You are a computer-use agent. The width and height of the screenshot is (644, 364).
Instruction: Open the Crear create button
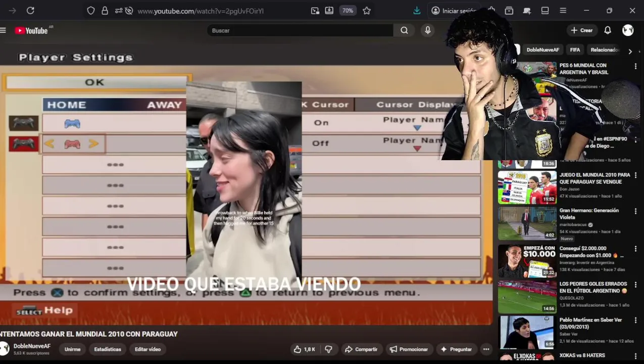[581, 30]
